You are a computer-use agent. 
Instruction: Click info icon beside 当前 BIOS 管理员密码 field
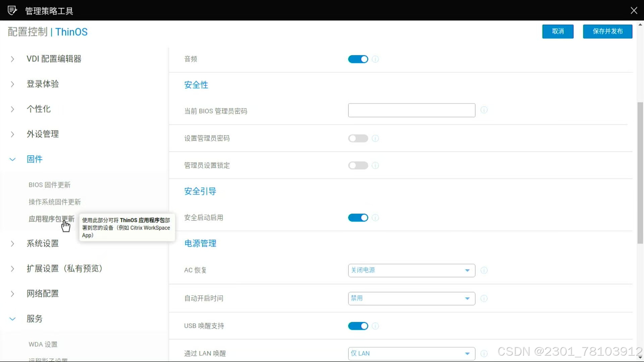click(484, 110)
